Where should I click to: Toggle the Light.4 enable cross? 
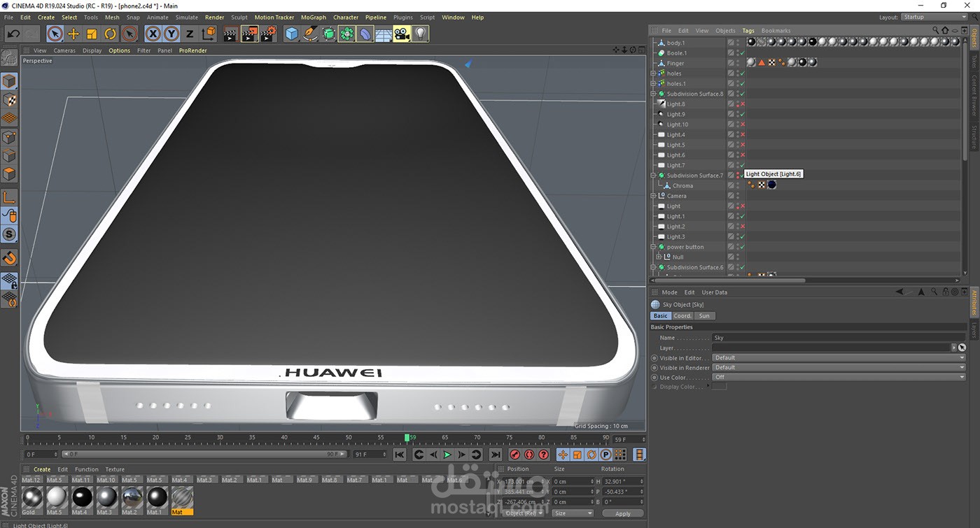click(x=742, y=134)
